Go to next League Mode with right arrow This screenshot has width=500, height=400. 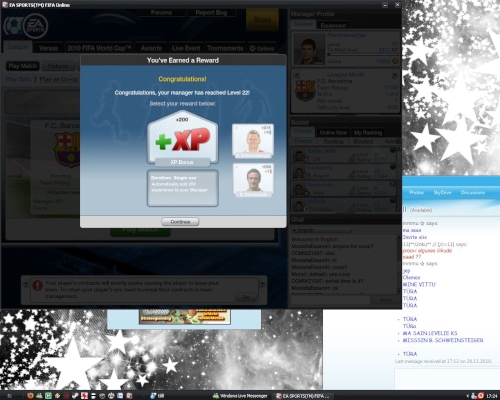(395, 74)
